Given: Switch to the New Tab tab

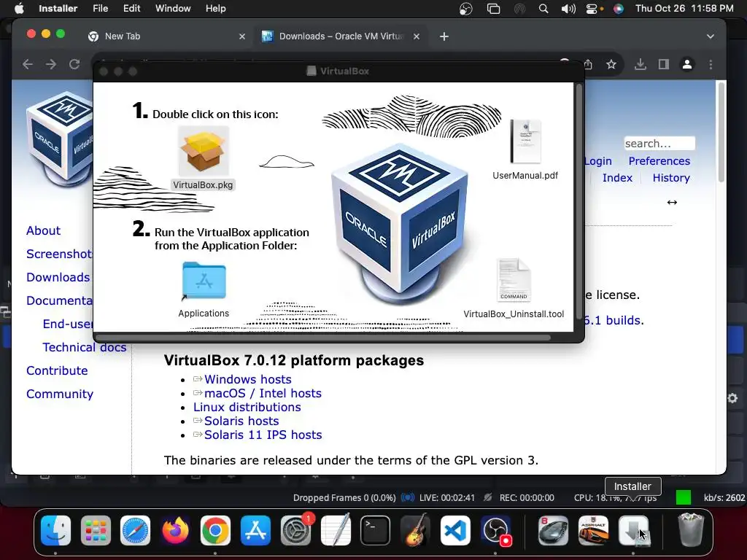Looking at the screenshot, I should (166, 36).
